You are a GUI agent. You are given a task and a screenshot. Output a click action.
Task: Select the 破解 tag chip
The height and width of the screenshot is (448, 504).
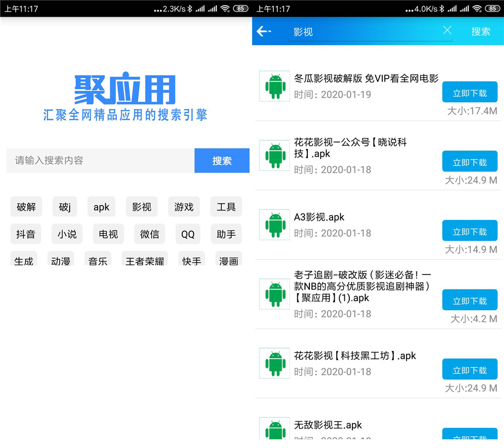[x=26, y=207]
